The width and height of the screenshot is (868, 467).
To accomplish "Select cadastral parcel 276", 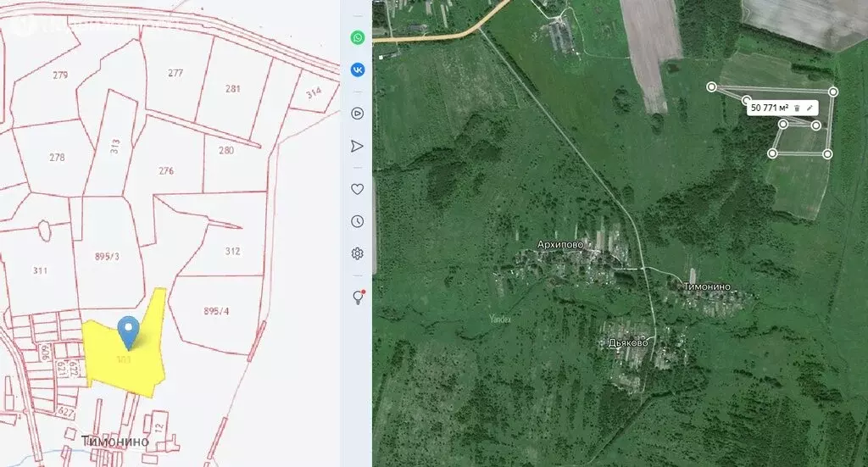I will [165, 171].
